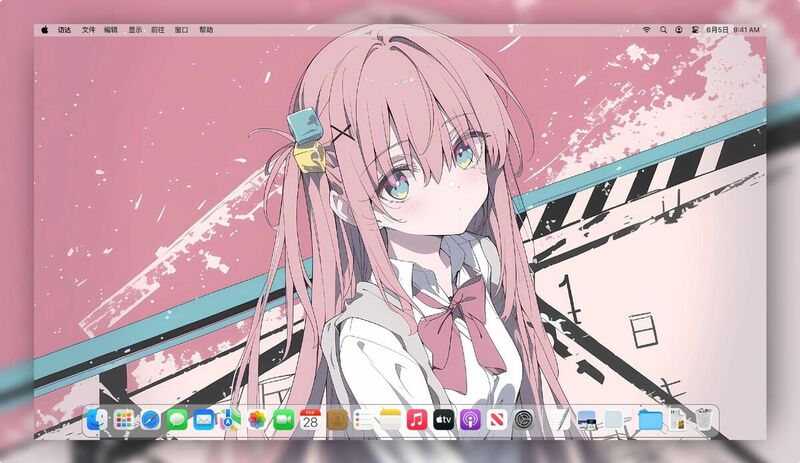Open System Preferences gear in dock
Viewport: 800px width, 463px height.
click(523, 420)
